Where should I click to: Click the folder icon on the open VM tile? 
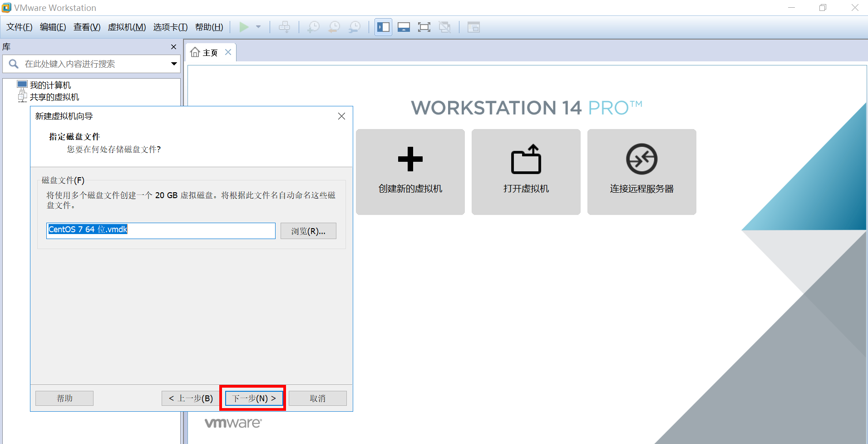(x=526, y=159)
